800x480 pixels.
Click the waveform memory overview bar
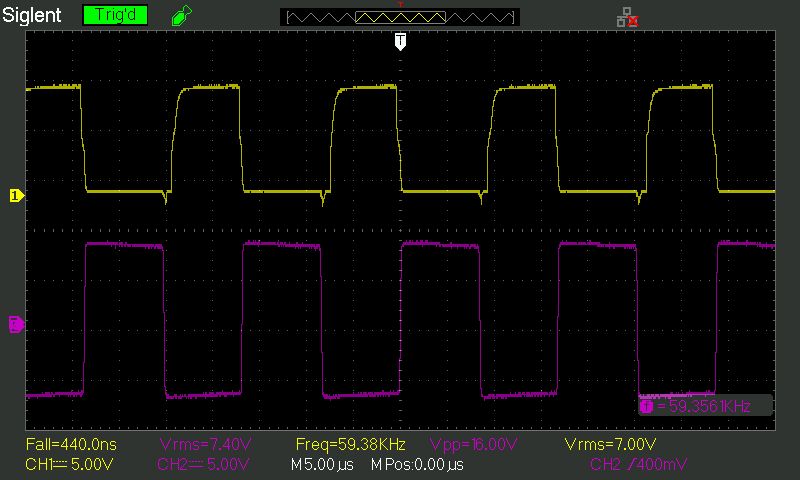coord(400,17)
